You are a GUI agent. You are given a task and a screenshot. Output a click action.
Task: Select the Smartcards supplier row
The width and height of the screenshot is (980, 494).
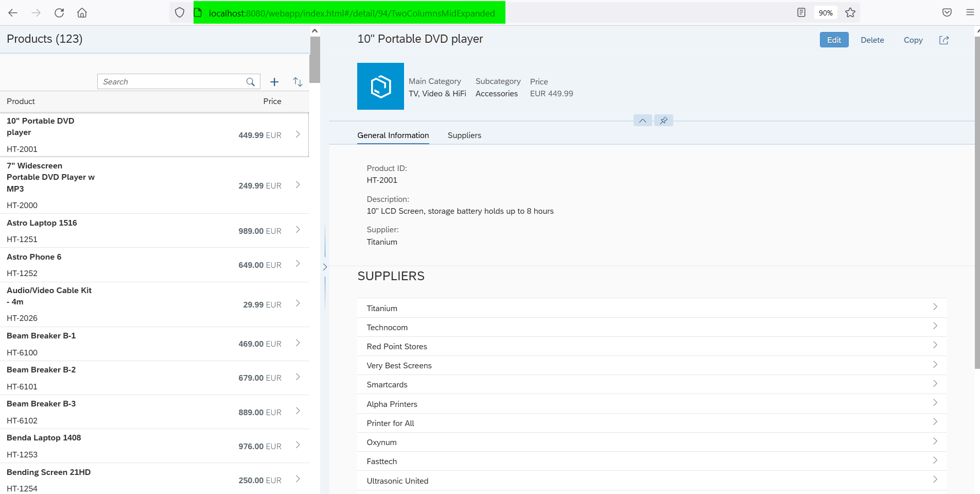coord(652,384)
